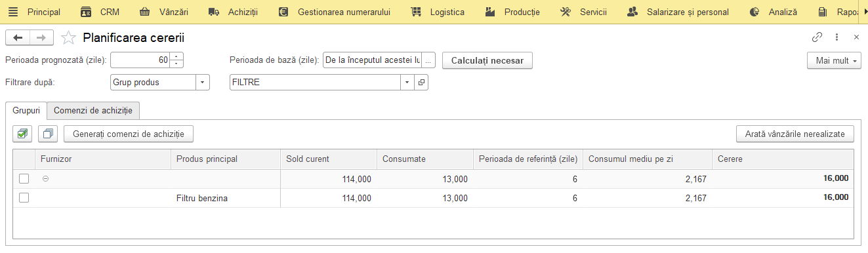Open the hamburger main menu icon

[12, 12]
